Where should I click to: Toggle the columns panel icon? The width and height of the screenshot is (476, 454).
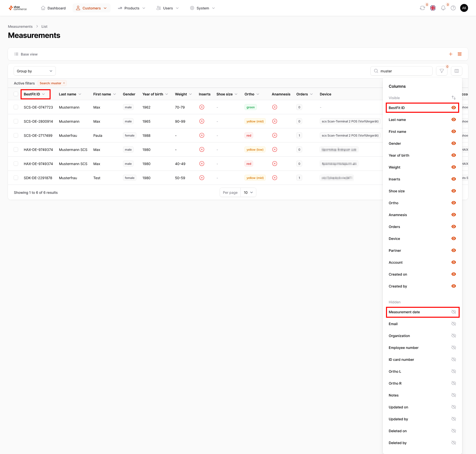pos(457,71)
